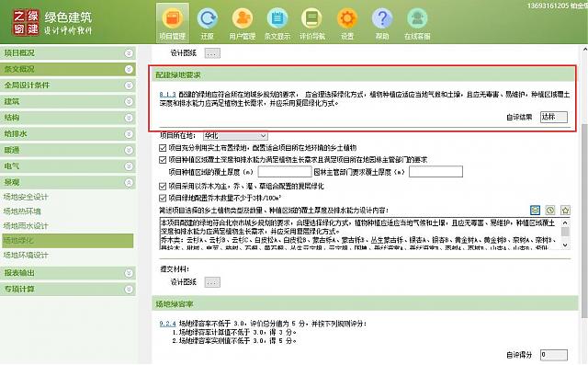Collapse the 景观 sidebar section
Viewport: 588px width, 365px height.
coord(129,183)
